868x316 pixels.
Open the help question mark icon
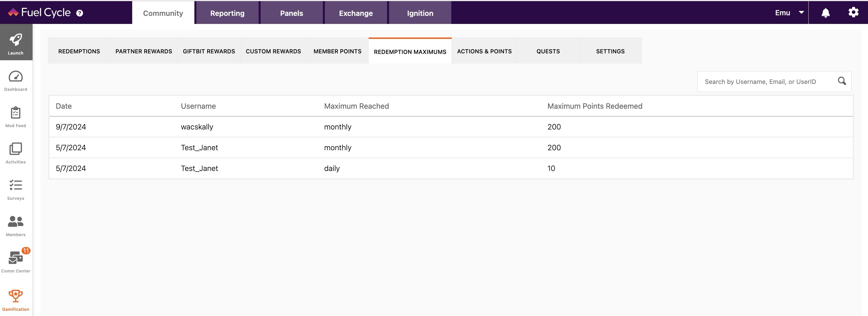pyautogui.click(x=79, y=13)
